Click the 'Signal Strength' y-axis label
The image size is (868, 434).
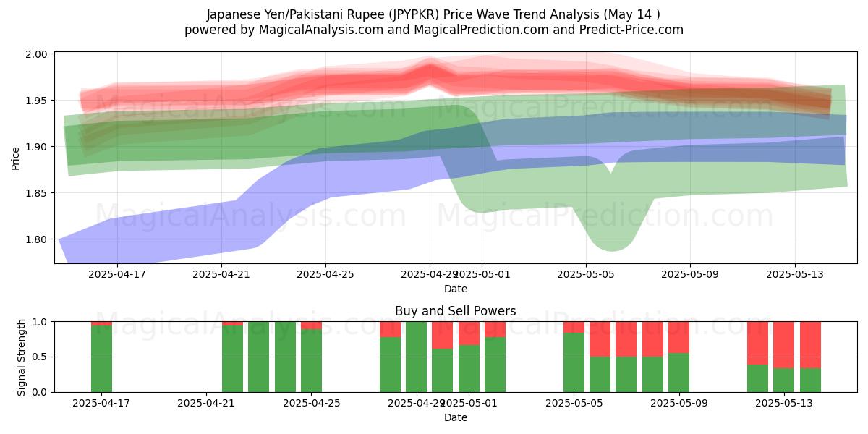click(21, 357)
